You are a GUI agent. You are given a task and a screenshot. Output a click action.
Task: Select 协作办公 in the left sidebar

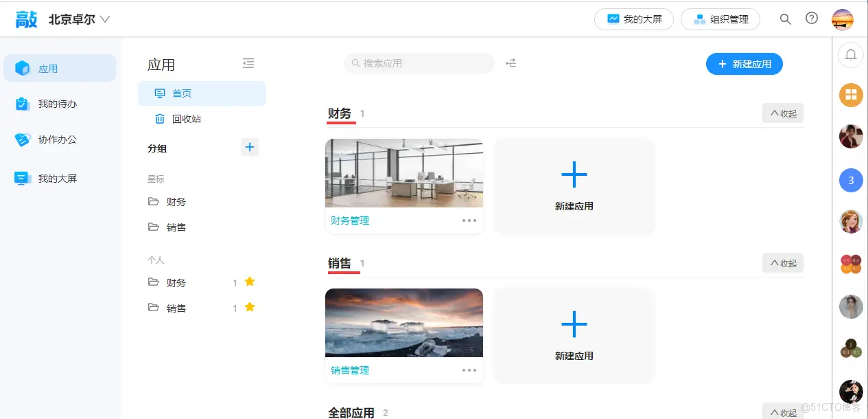60,139
